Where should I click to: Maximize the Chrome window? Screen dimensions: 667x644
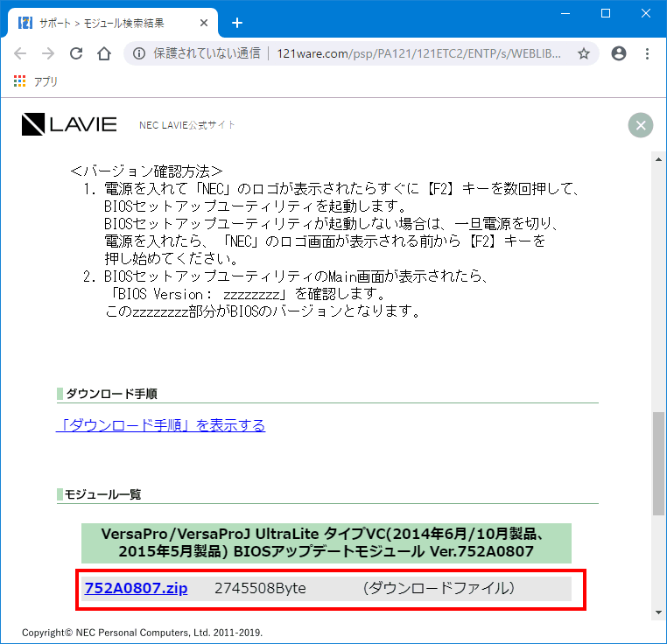[x=606, y=14]
